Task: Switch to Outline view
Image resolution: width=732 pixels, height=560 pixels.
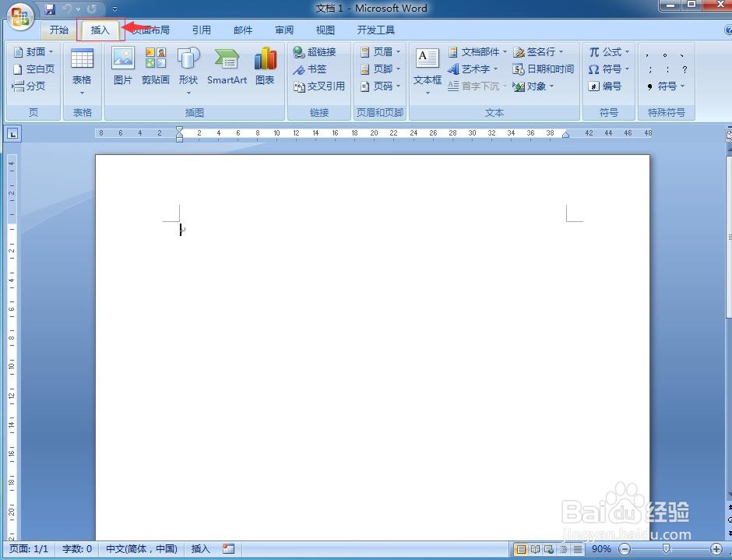Action: [564, 549]
